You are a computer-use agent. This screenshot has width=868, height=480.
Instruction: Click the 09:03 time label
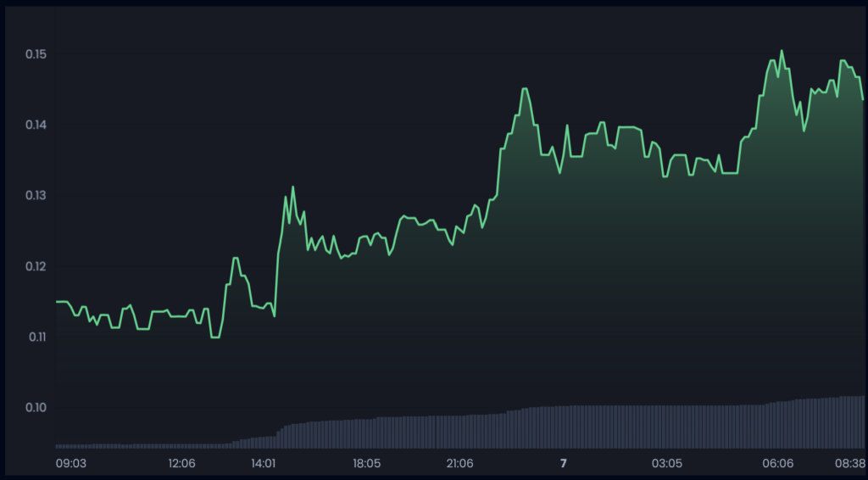point(70,463)
